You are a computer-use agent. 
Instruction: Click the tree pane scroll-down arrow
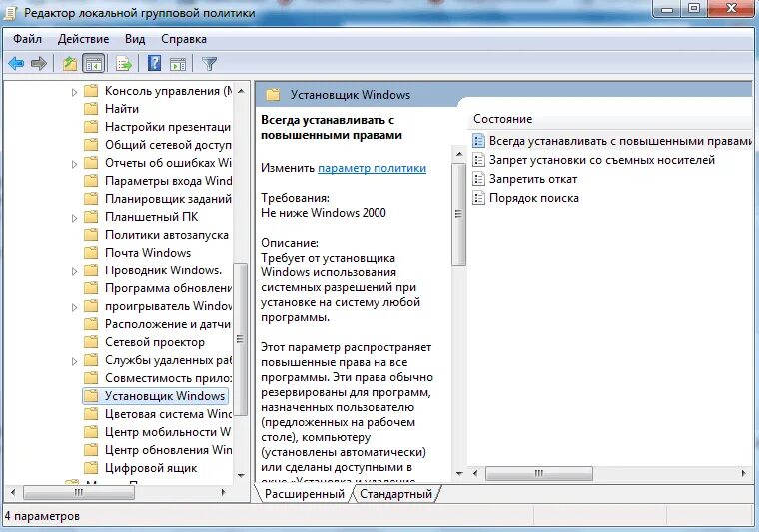click(241, 476)
